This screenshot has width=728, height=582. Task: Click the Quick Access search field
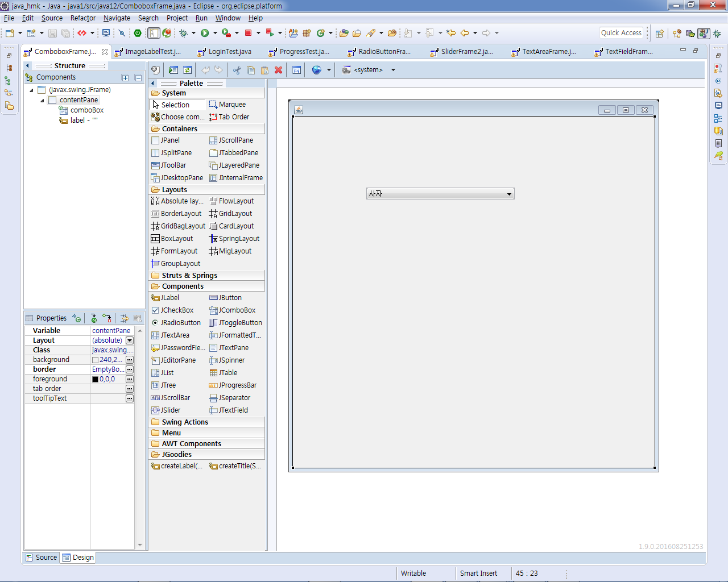621,33
